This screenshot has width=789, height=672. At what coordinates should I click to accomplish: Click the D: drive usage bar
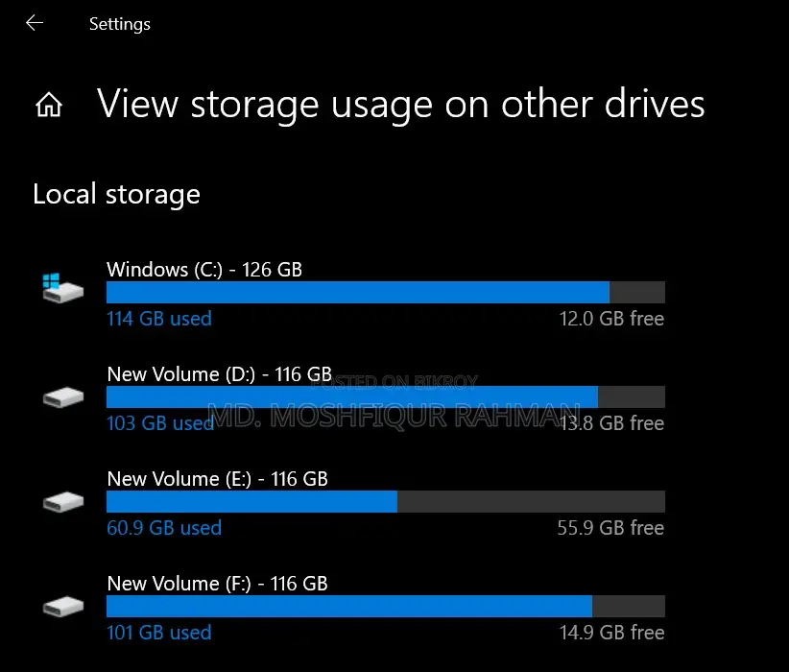(386, 397)
